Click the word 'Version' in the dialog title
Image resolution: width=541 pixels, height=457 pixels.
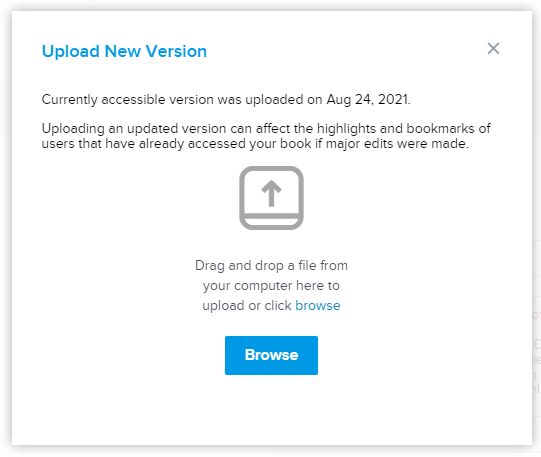176,51
